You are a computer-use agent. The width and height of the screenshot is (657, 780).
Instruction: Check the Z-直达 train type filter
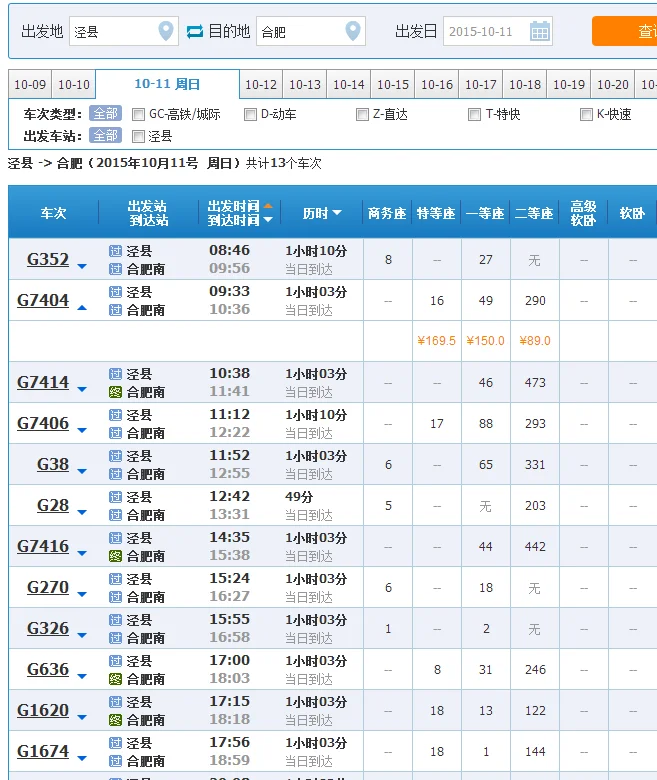[363, 115]
